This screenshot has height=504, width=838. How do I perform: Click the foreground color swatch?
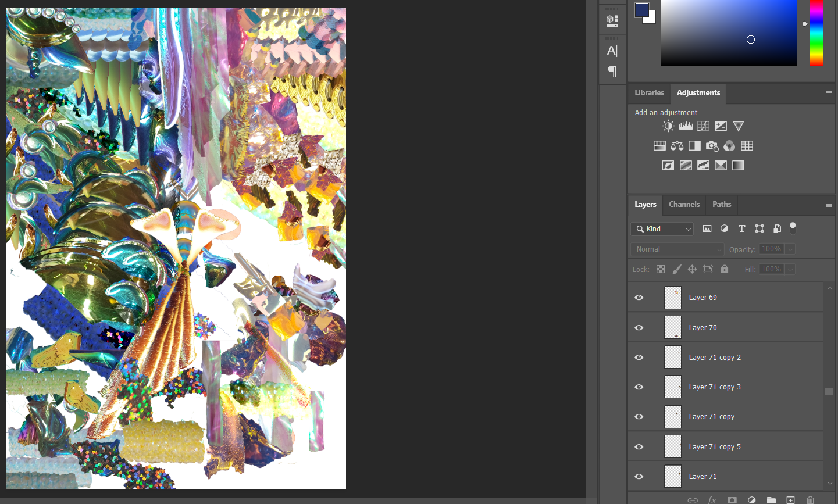click(641, 10)
